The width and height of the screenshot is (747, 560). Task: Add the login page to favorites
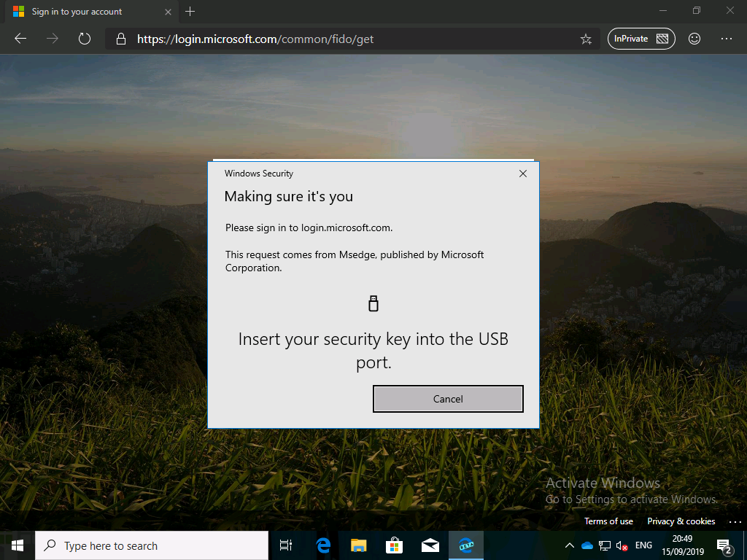(587, 39)
